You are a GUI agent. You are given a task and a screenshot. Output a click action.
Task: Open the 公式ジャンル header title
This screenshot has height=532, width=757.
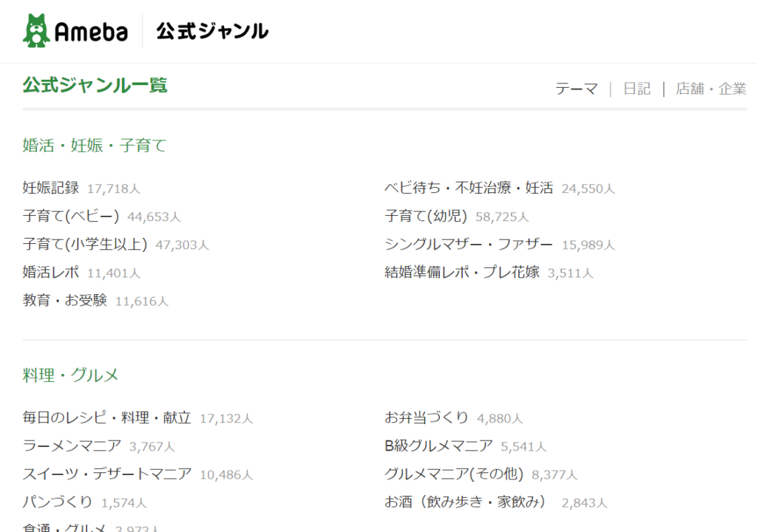tap(212, 31)
